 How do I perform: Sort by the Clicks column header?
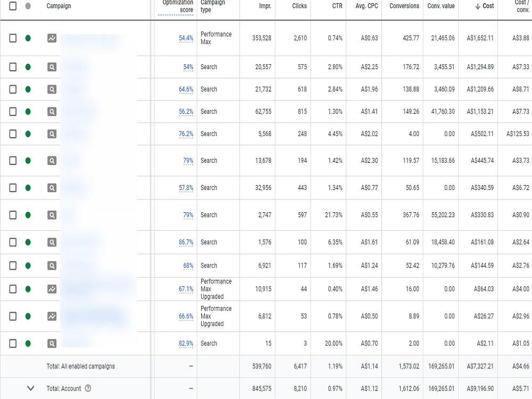(x=299, y=6)
